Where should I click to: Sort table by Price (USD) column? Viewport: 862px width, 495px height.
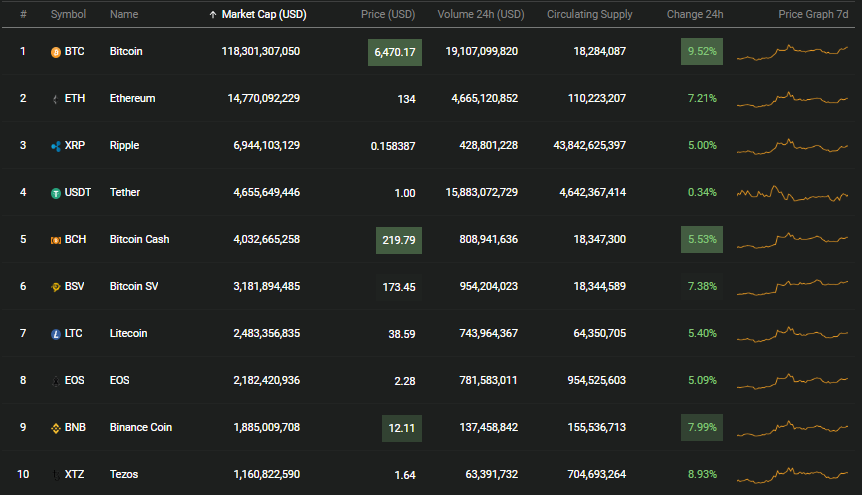[x=388, y=14]
